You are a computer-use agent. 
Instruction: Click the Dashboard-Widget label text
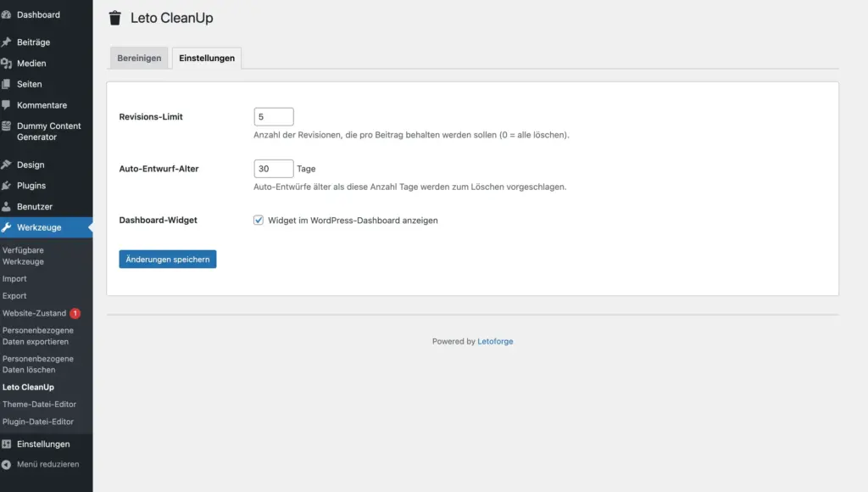pos(158,220)
